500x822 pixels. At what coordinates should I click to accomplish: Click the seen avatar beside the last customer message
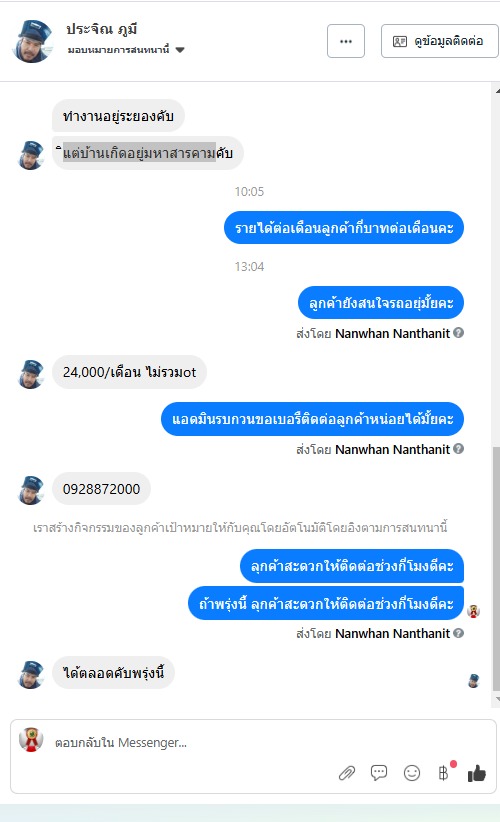(473, 680)
